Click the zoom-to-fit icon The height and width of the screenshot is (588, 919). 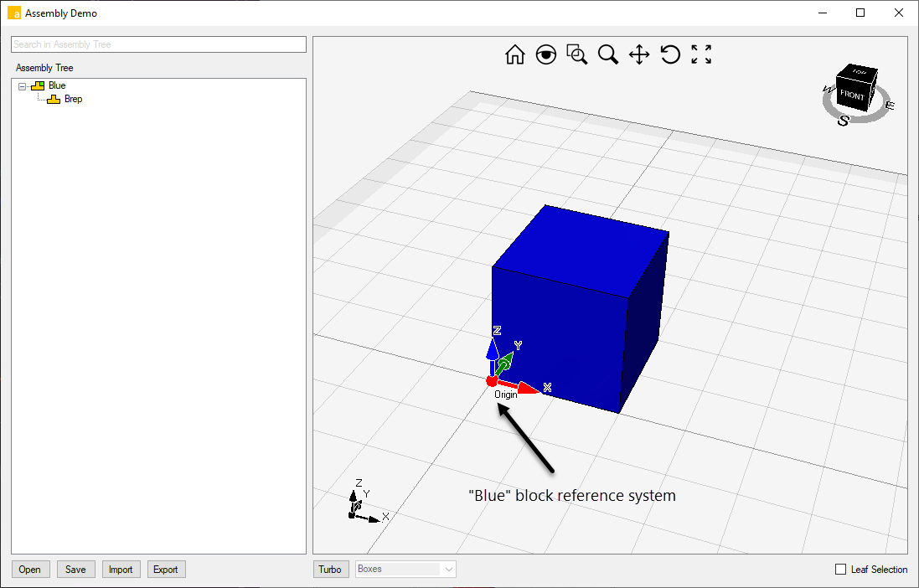[x=700, y=54]
